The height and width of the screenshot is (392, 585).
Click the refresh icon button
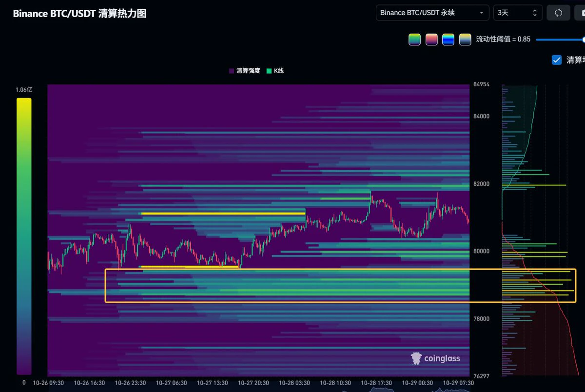pyautogui.click(x=559, y=13)
